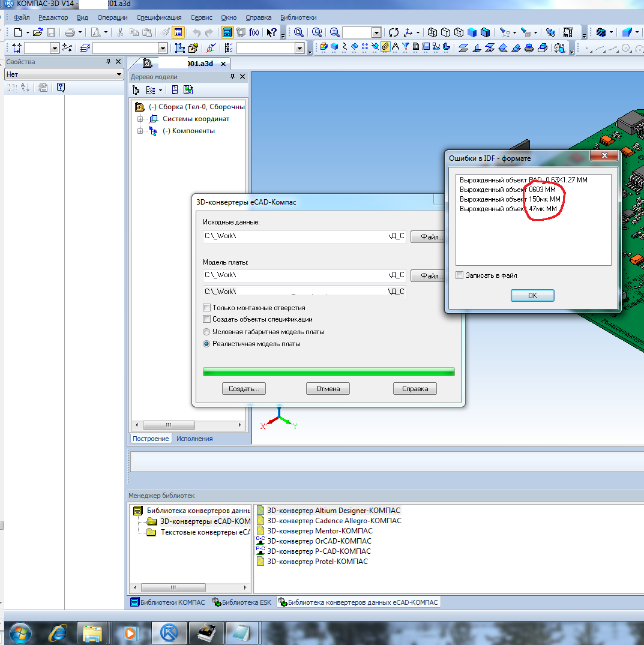Switch to the Исполнения tab
Viewport: 644px width, 645px height.
pos(194,439)
